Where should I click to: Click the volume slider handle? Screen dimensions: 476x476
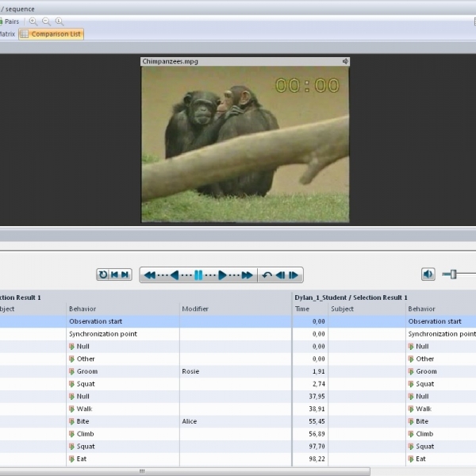[x=453, y=274]
